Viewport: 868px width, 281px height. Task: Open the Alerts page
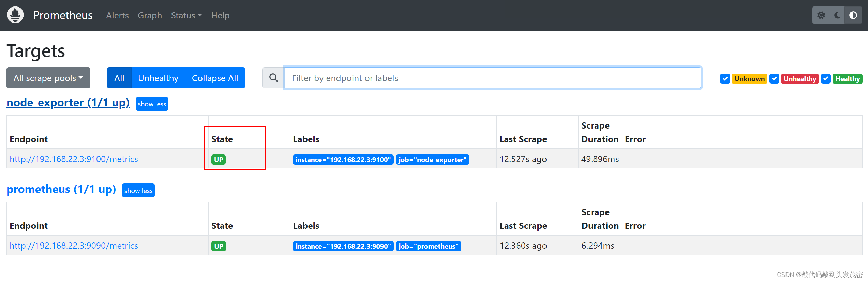117,15
